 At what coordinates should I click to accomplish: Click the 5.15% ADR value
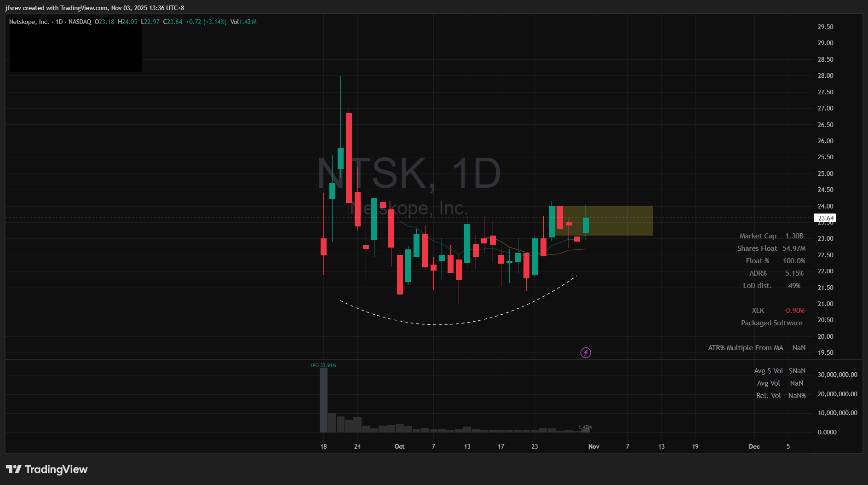794,273
